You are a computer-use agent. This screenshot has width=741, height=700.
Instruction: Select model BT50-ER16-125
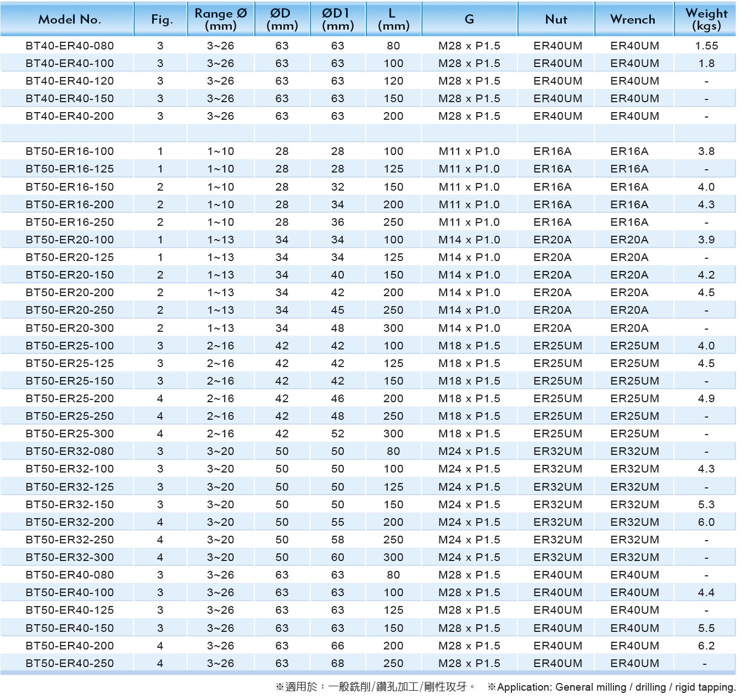coord(70,169)
